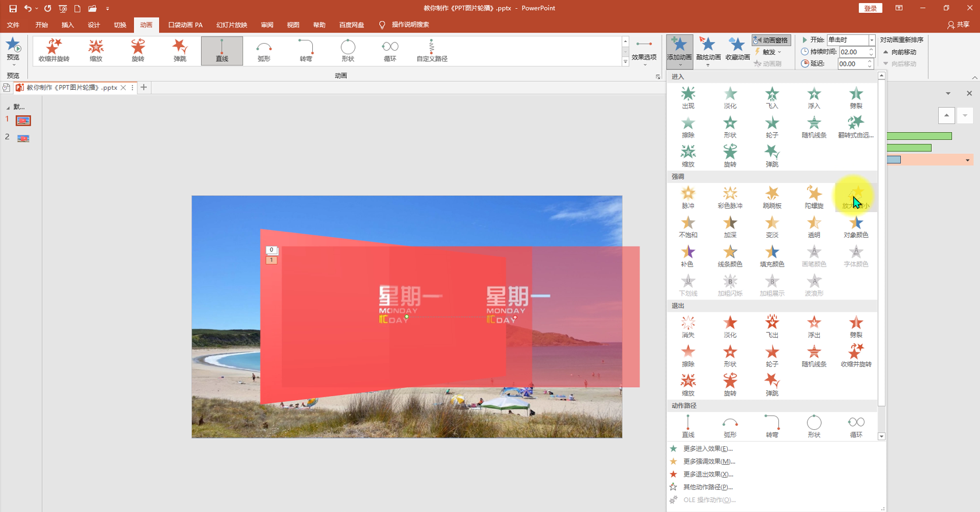Pick the 飞出 exit animation
The width and height of the screenshot is (980, 512).
772,327
